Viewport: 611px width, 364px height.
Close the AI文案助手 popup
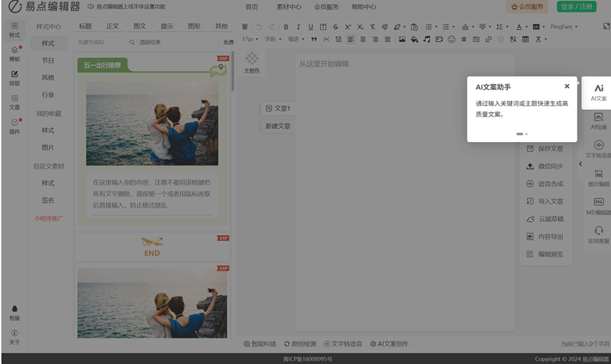click(567, 86)
